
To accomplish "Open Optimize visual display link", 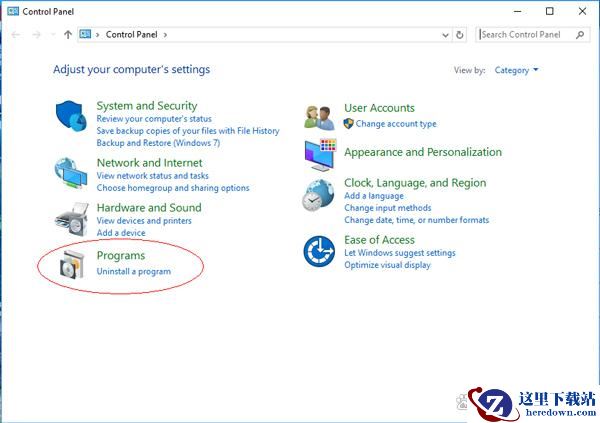I will [387, 265].
